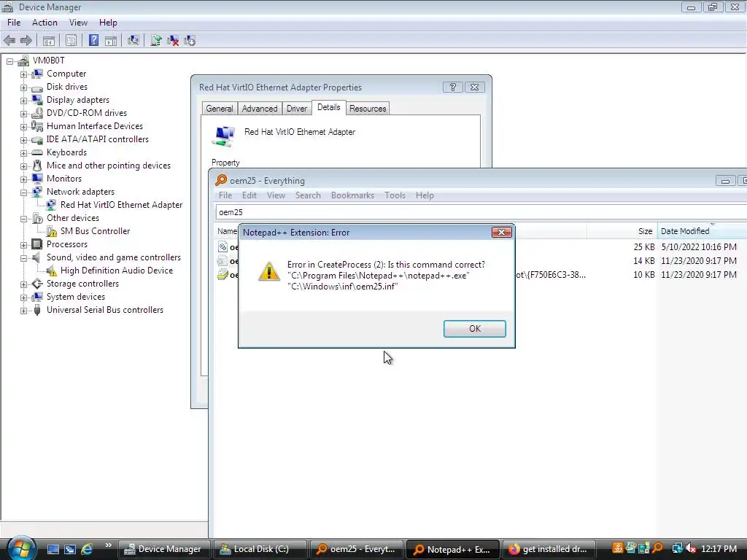Open the Properties toolbar icon in Device Manager
The height and width of the screenshot is (560, 747).
71,41
